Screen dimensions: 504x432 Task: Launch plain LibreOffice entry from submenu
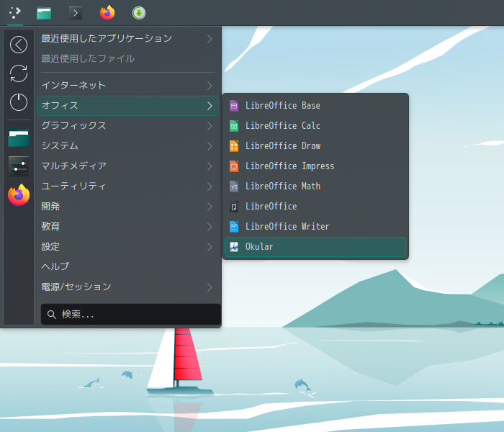pos(315,207)
